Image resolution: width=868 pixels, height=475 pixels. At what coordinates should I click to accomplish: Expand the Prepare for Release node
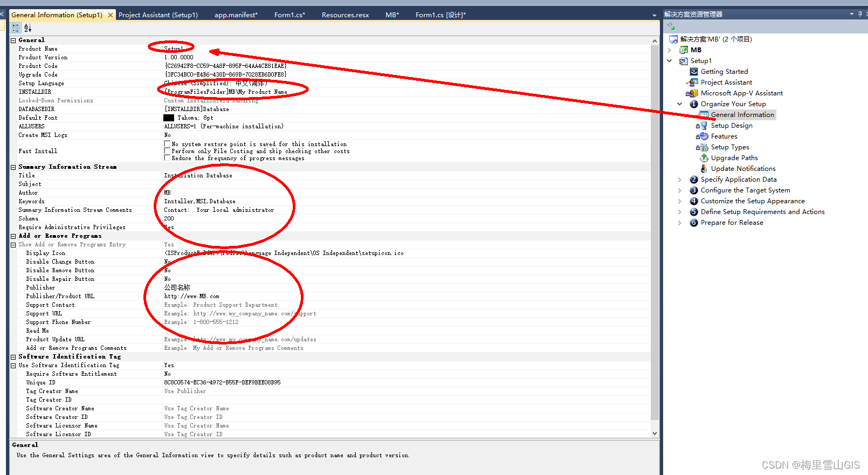tap(680, 223)
